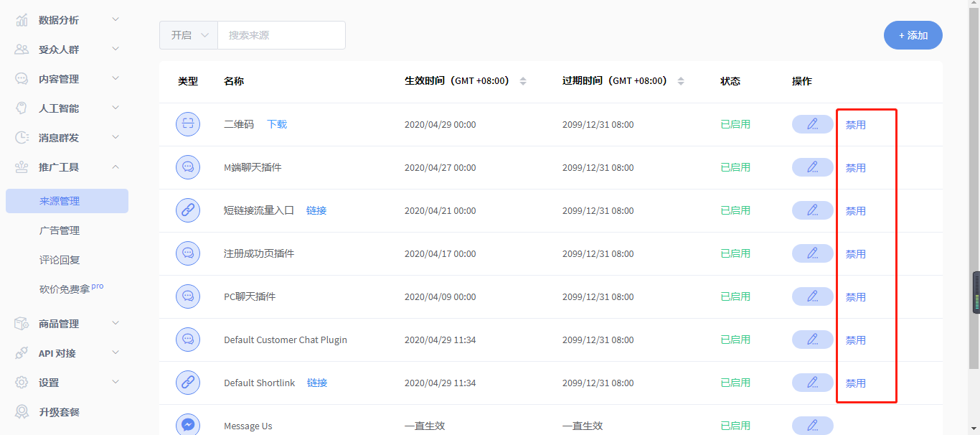980x435 pixels.
Task: Click the Messenger icon for Message Us
Action: (x=188, y=426)
